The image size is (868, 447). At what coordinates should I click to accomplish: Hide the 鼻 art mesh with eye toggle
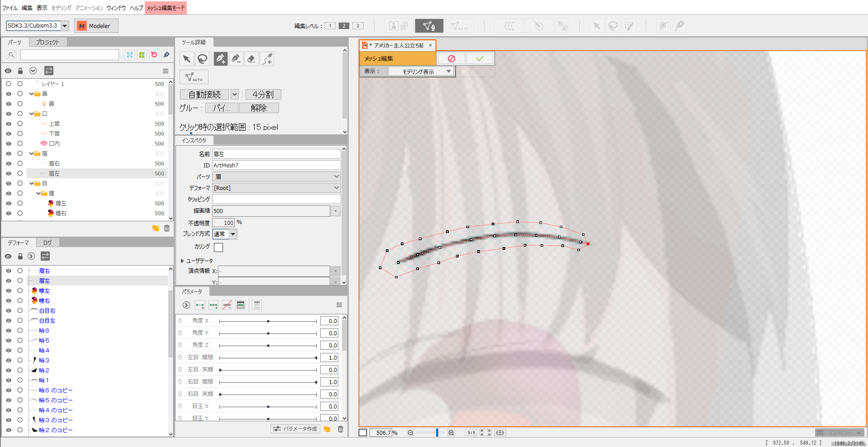[x=8, y=104]
